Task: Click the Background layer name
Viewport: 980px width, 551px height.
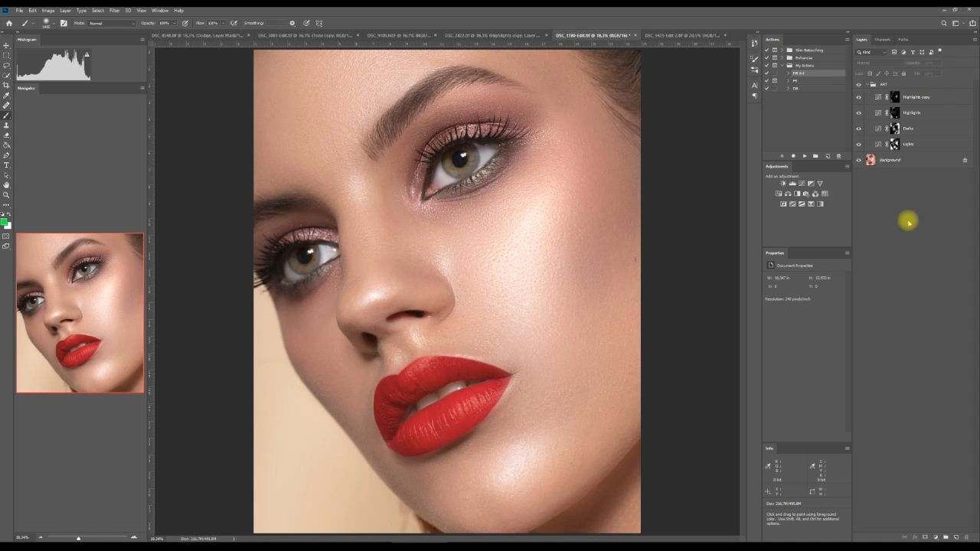Action: point(890,160)
